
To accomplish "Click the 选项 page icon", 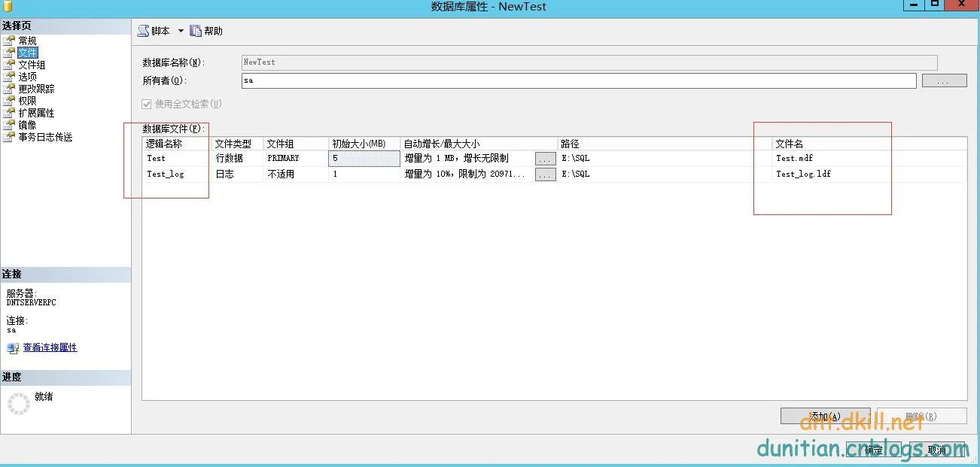I will click(9, 77).
